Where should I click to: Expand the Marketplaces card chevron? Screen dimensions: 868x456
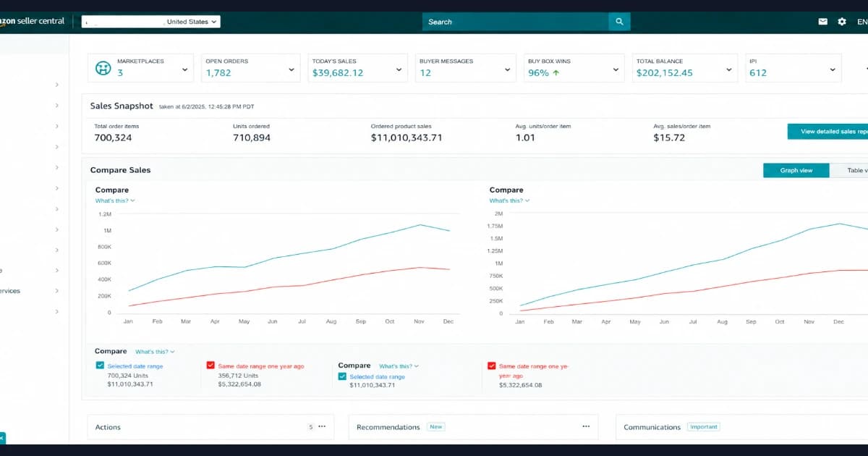184,69
